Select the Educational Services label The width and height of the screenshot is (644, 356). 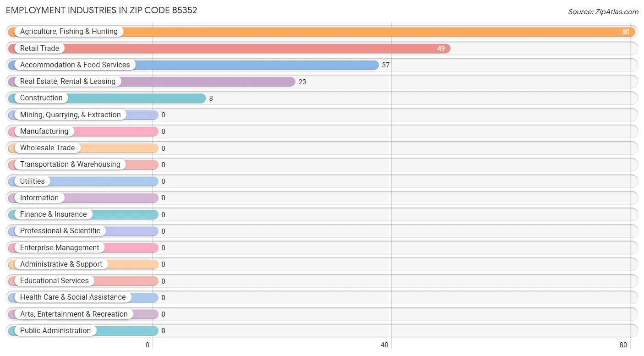(55, 281)
